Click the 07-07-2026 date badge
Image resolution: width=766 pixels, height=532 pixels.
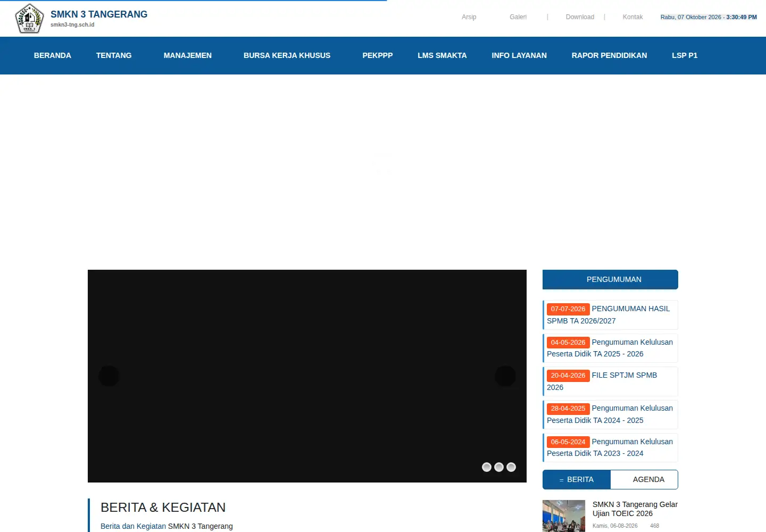[568, 309]
